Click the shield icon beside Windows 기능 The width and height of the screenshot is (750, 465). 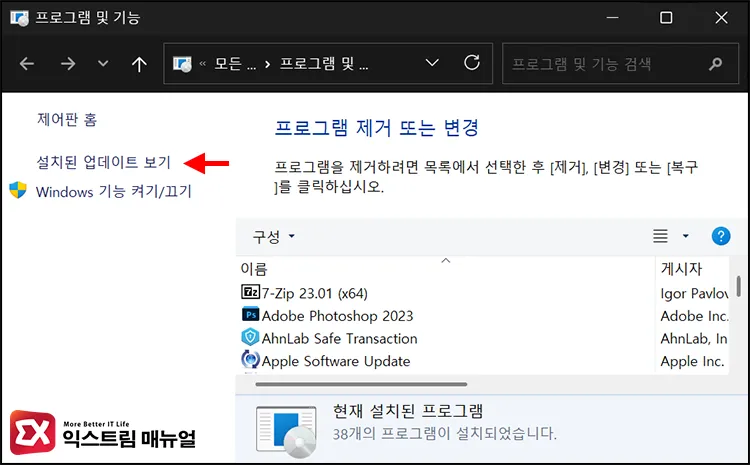18,190
